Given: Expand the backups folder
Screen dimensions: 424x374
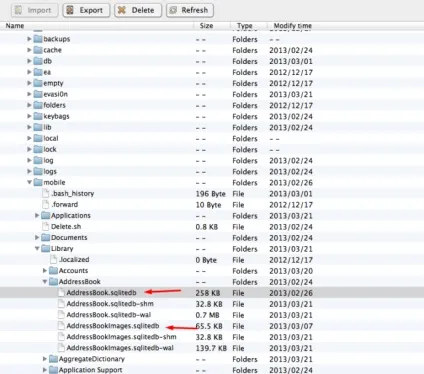Looking at the screenshot, I should pyautogui.click(x=29, y=39).
